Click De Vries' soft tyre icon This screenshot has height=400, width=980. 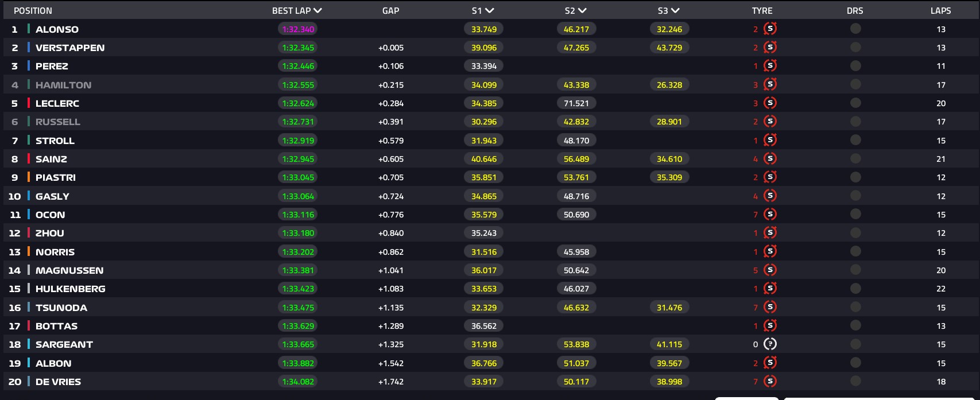[770, 382]
